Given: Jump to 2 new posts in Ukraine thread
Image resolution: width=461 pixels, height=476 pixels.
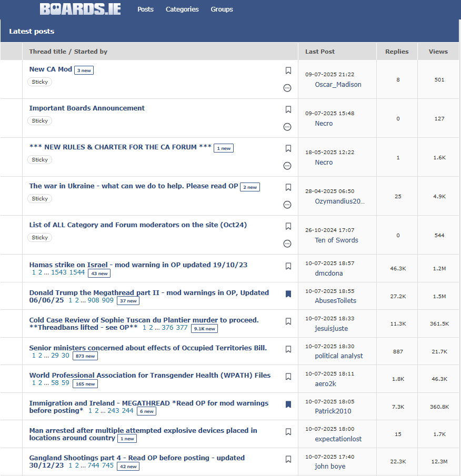Looking at the screenshot, I should [250, 187].
